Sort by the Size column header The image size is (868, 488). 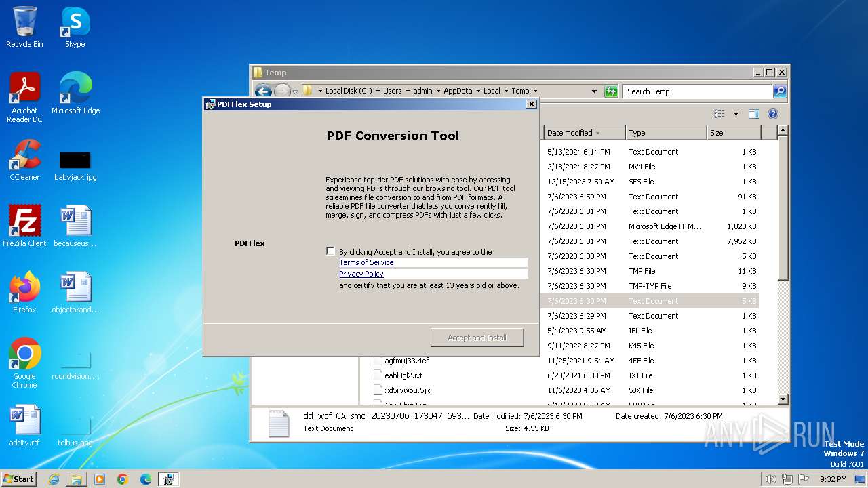coord(733,133)
